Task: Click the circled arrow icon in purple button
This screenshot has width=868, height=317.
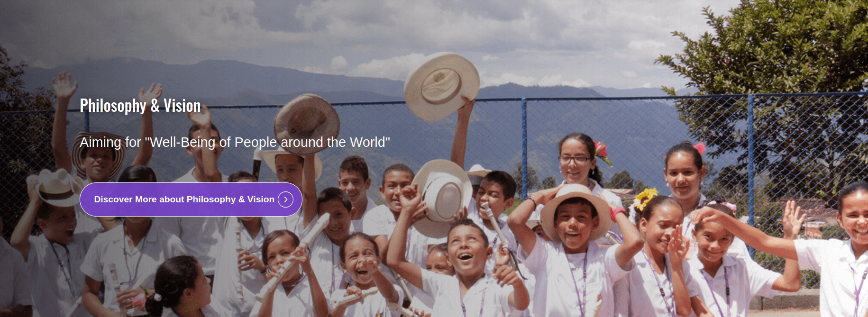Action: [x=285, y=199]
